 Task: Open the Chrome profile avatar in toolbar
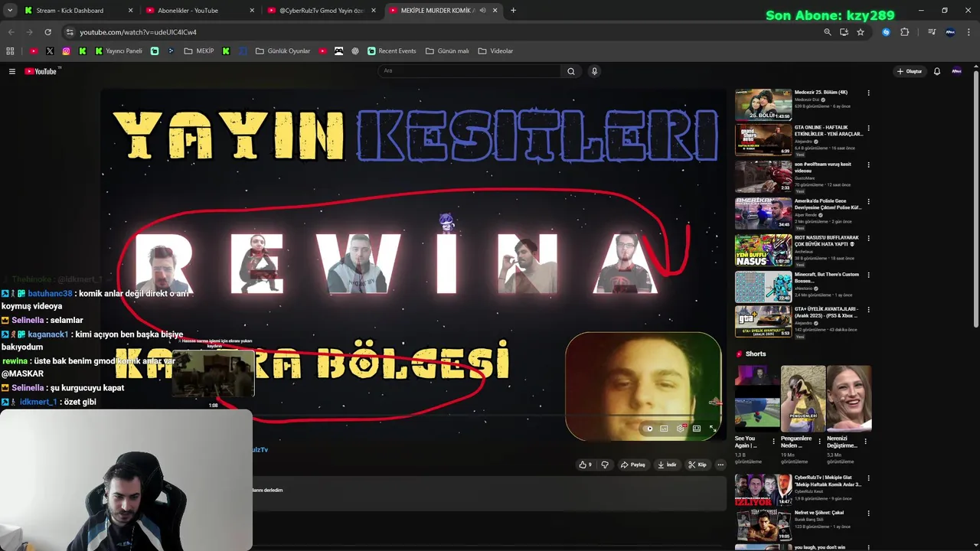tap(950, 32)
